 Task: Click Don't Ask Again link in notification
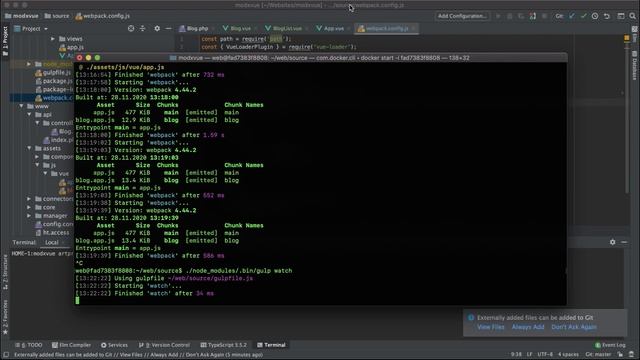tap(574, 327)
